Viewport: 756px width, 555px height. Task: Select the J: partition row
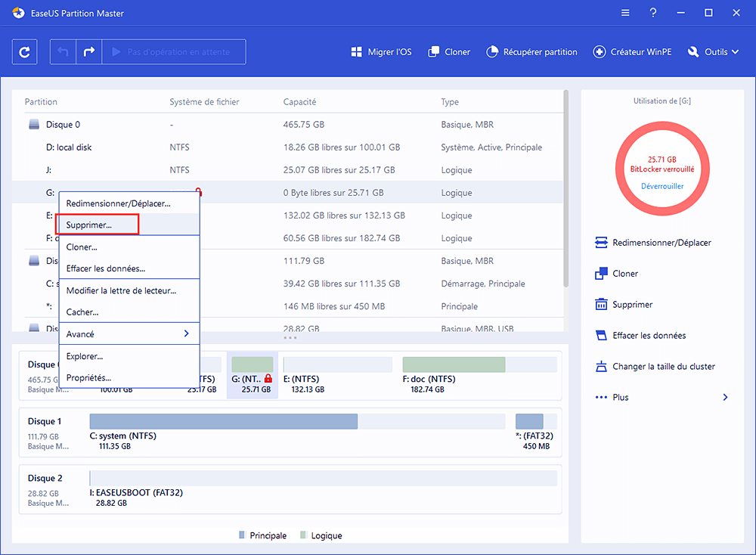(287, 169)
